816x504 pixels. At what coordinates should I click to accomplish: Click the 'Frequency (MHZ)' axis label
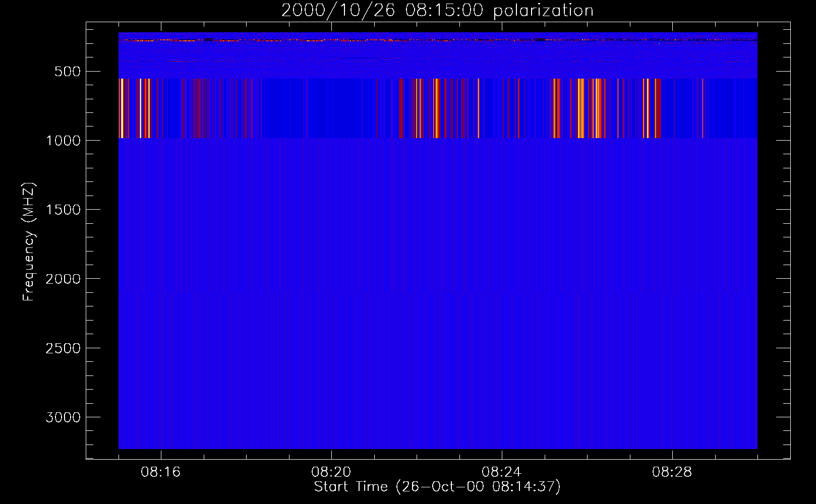29,242
